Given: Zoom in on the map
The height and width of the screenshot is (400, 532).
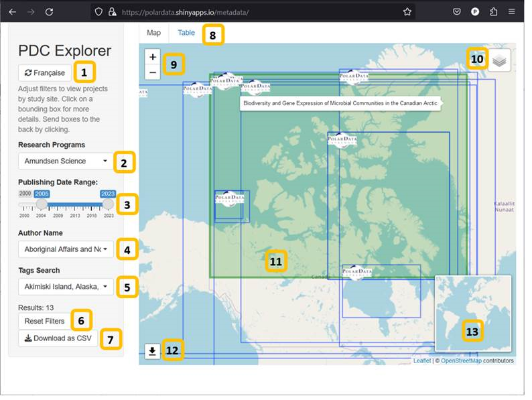Looking at the screenshot, I should pyautogui.click(x=153, y=58).
